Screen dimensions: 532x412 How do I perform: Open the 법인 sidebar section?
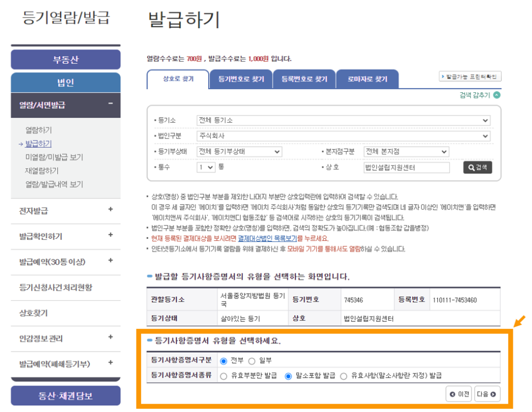point(66,83)
